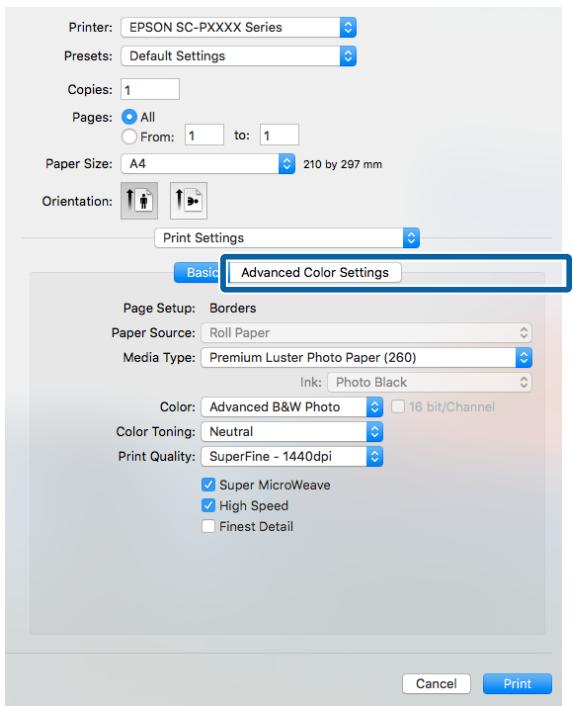The image size is (573, 707).
Task: Click the Print button
Action: click(517, 684)
